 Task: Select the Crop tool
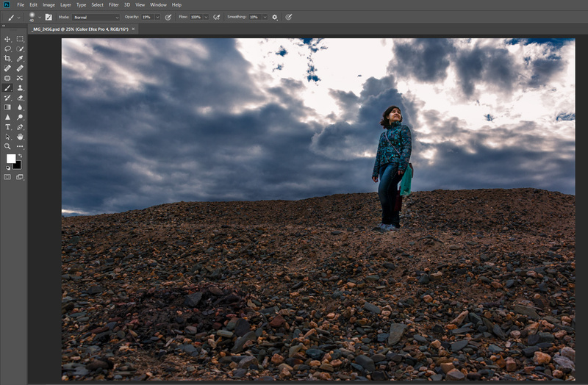point(7,59)
